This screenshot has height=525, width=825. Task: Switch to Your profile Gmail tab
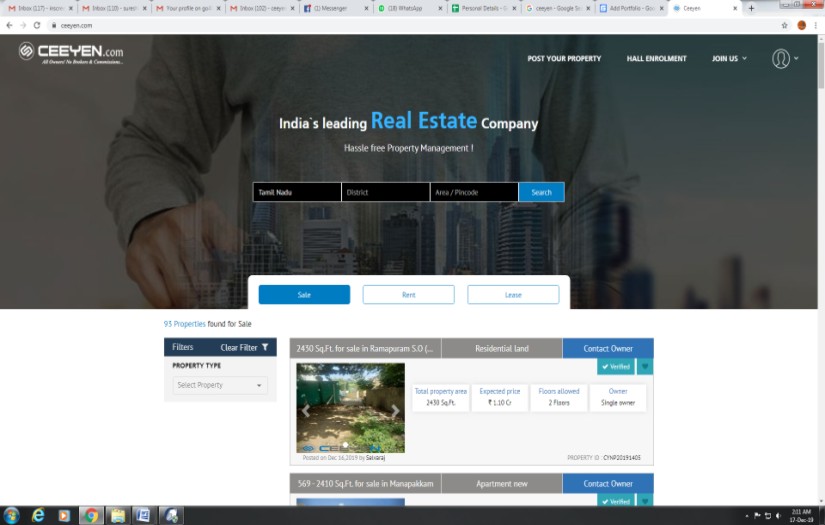[x=187, y=8]
